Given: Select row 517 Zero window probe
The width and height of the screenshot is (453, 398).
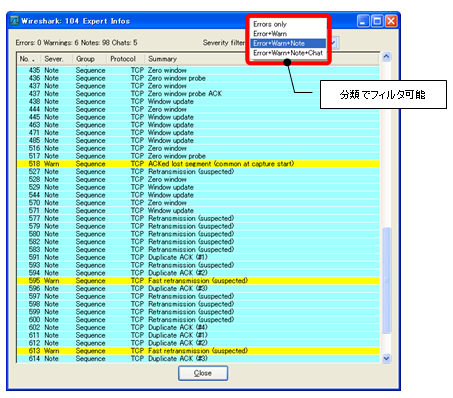Looking at the screenshot, I should point(198,156).
